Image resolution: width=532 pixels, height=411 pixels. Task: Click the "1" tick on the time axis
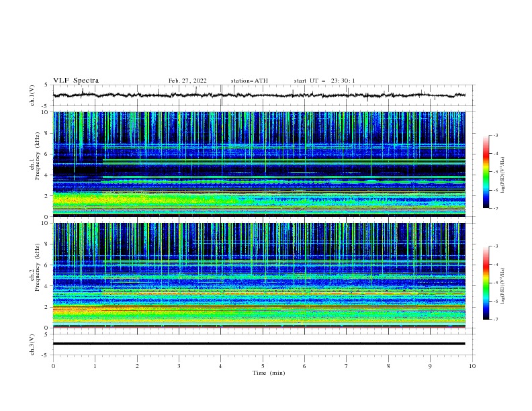(x=95, y=366)
